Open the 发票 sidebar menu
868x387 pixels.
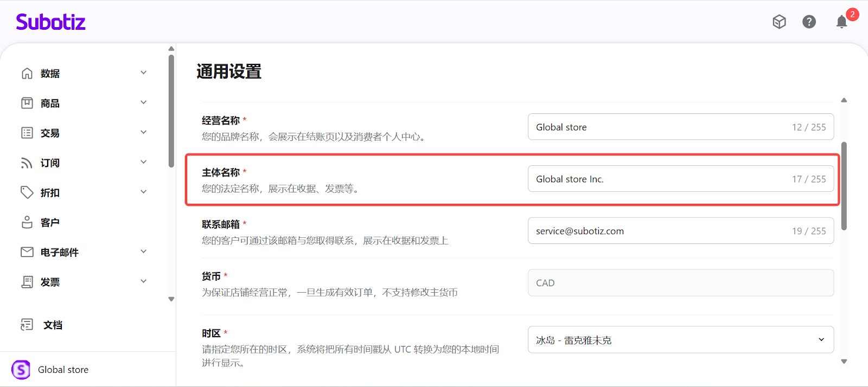pos(50,282)
